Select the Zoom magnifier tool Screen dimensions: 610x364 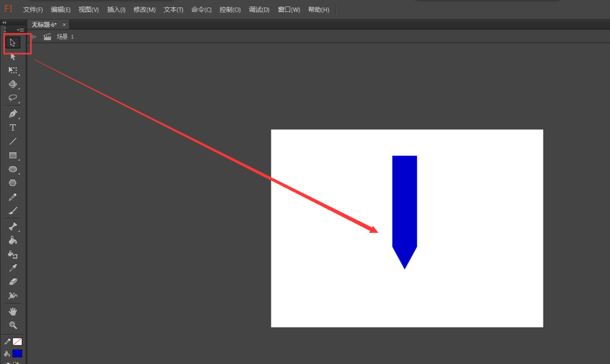12,325
